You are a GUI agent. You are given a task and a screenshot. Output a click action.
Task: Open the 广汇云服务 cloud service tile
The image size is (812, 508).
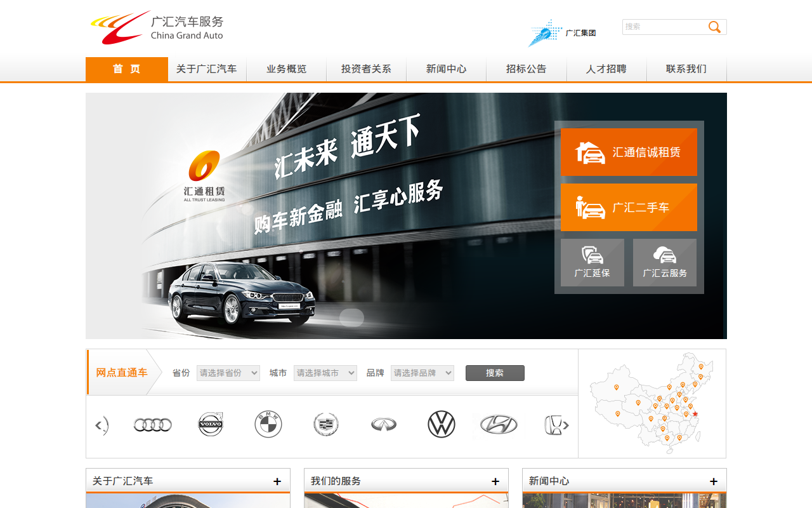click(x=665, y=262)
